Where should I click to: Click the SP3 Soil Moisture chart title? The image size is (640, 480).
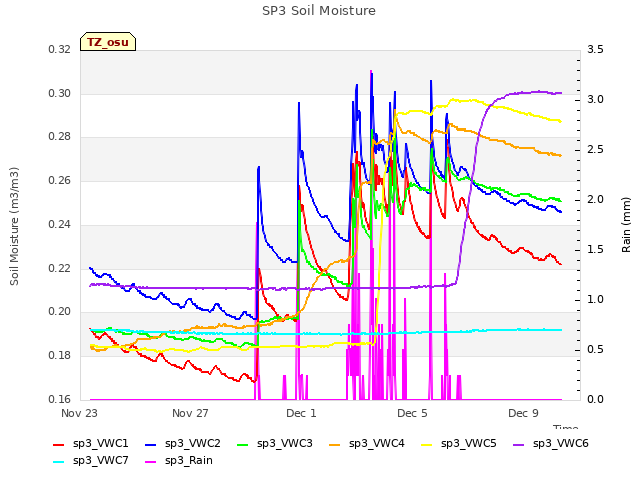click(319, 11)
